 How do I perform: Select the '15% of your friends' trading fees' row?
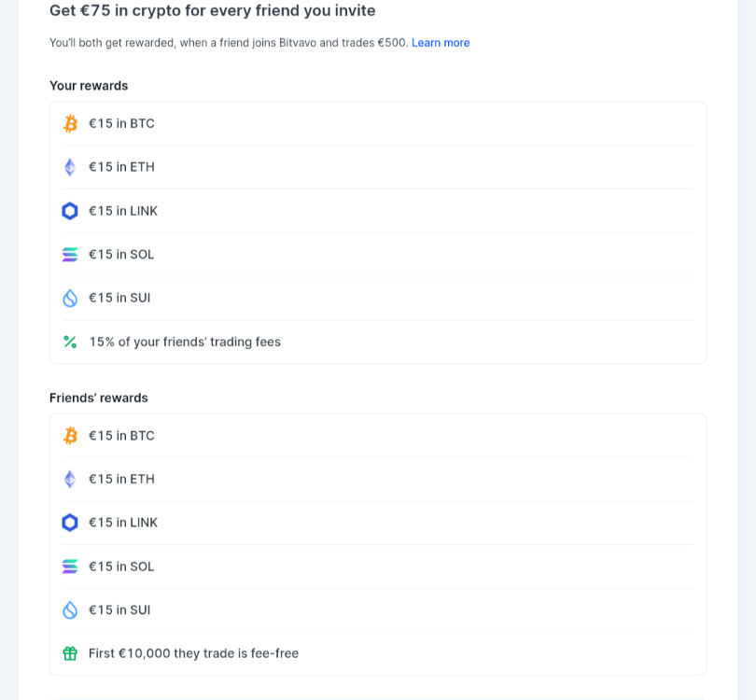[378, 342]
